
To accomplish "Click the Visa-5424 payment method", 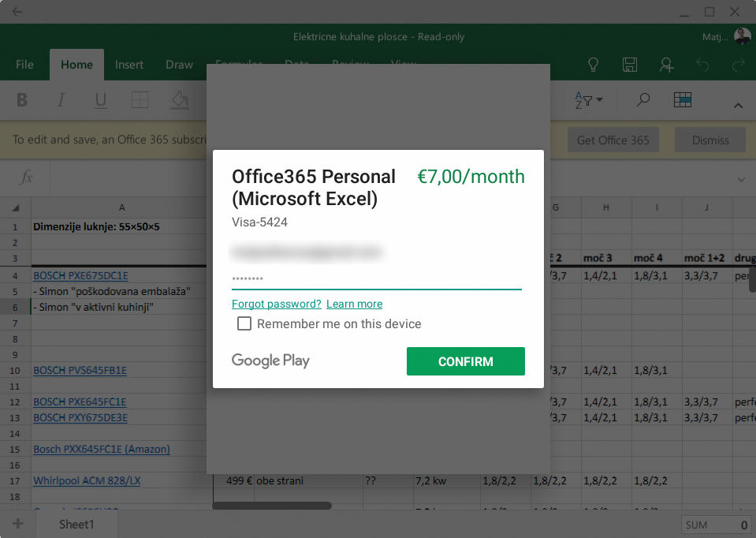I will click(259, 222).
